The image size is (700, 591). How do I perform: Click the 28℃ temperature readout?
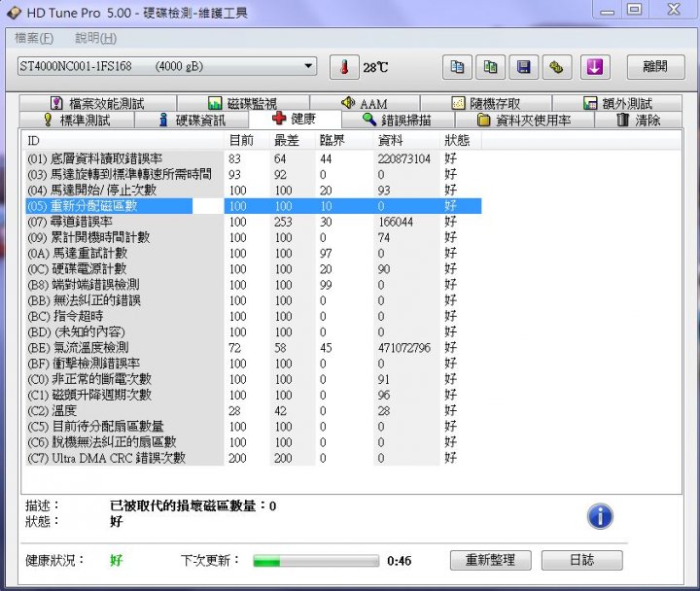pyautogui.click(x=375, y=67)
